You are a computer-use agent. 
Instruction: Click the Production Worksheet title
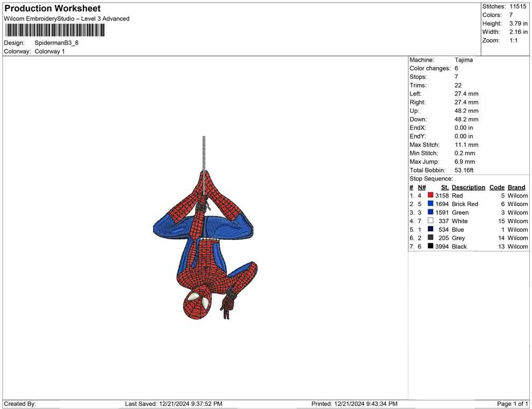[x=53, y=9]
